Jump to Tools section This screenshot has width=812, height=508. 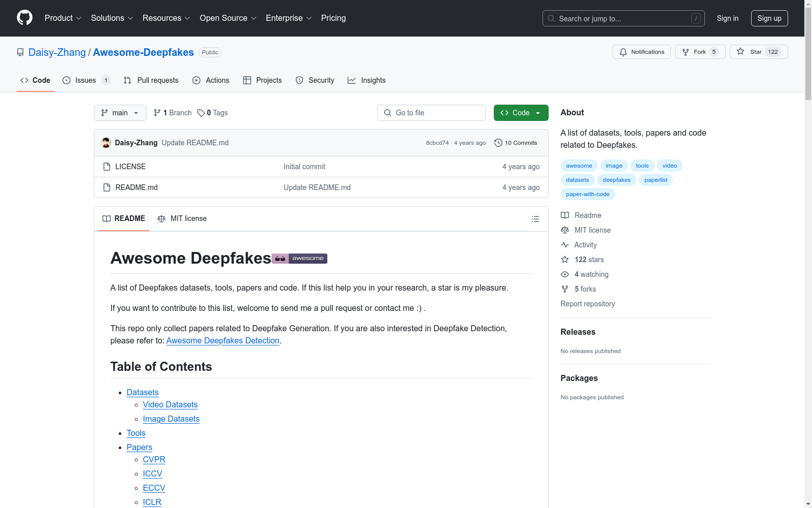(136, 433)
